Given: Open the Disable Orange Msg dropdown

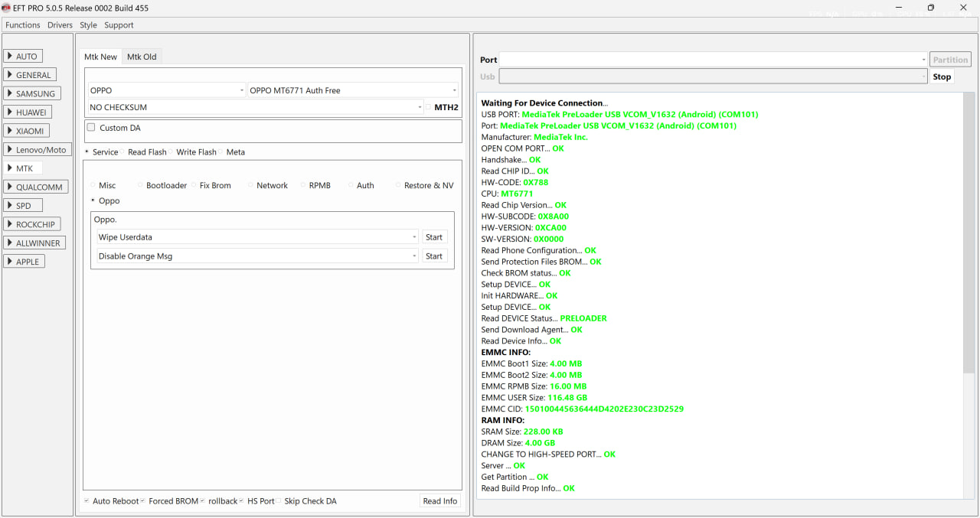Looking at the screenshot, I should pyautogui.click(x=257, y=256).
